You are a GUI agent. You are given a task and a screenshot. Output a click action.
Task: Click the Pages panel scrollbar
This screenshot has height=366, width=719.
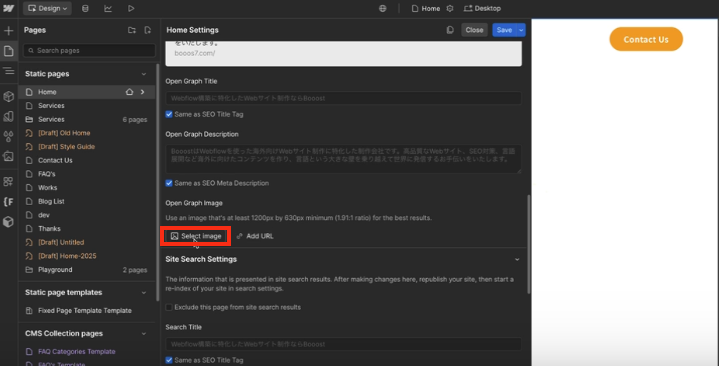158,182
